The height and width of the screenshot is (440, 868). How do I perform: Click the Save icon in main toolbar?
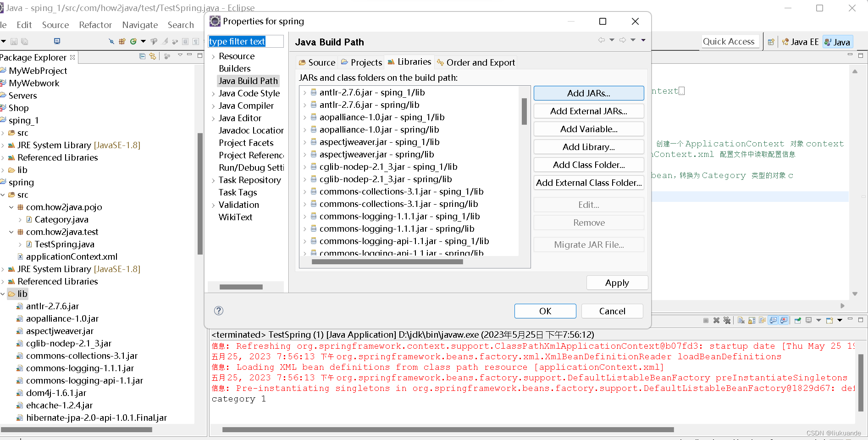(14, 41)
